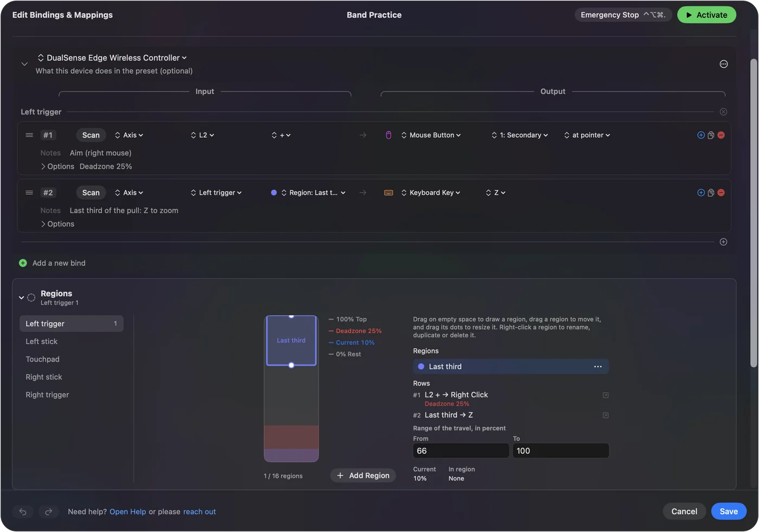Collapse the Regions panel
Viewport: 759px width, 532px height.
22,298
